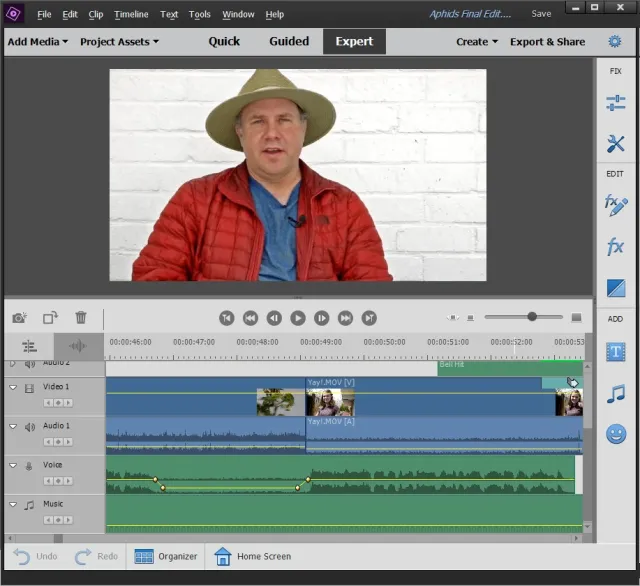Toggle the Audio 1 track speaker mute icon

click(29, 426)
